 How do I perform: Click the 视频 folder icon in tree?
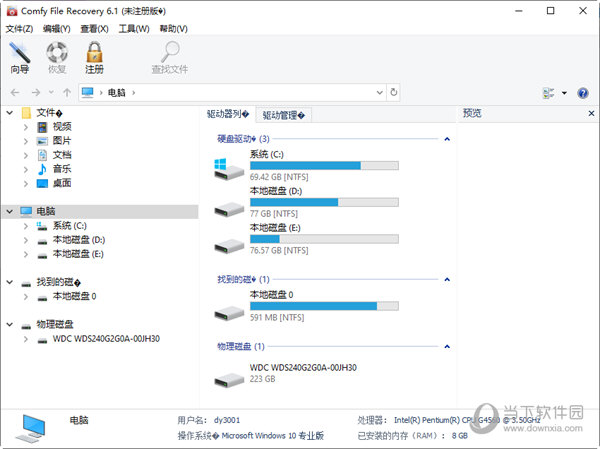tap(42, 127)
